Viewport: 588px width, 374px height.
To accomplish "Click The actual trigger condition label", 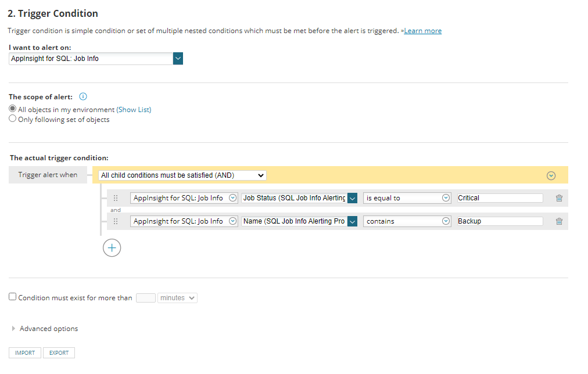I will click(x=59, y=158).
